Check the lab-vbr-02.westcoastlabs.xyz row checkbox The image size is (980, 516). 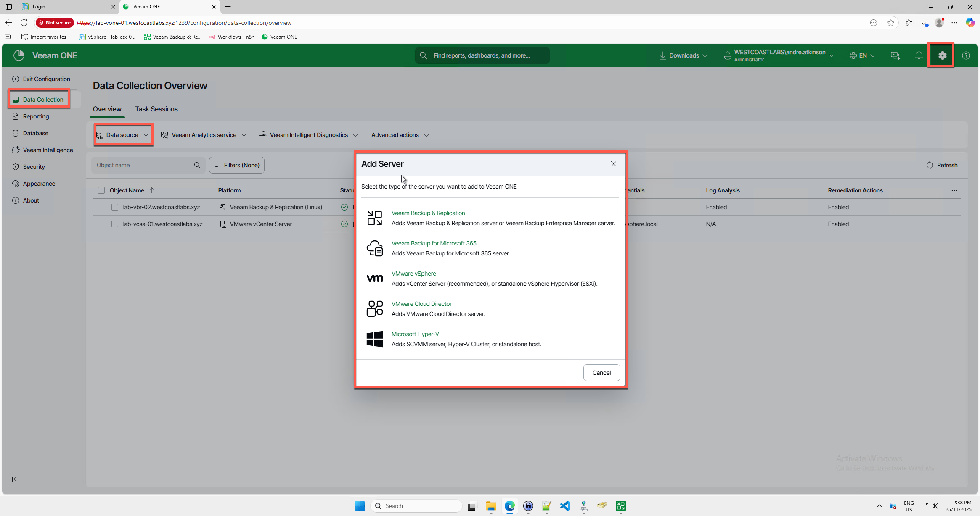[115, 207]
